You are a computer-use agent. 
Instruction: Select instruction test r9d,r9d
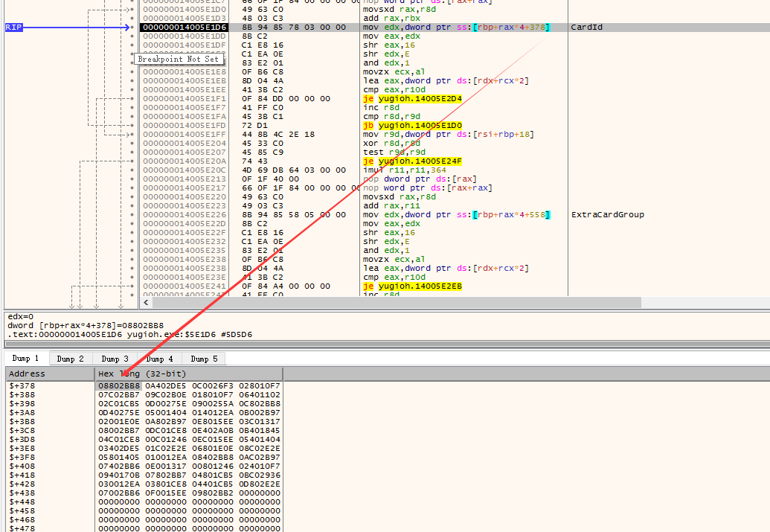(x=394, y=153)
